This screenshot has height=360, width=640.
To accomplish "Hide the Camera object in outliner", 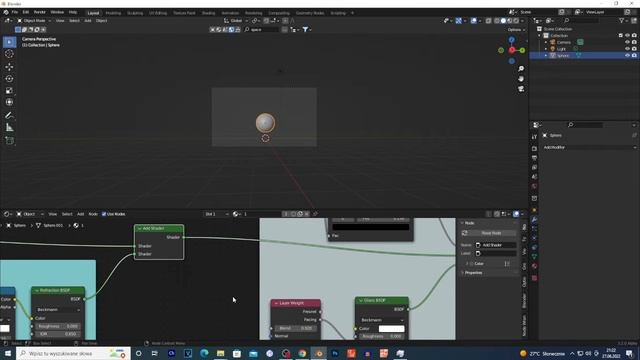I will (627, 42).
